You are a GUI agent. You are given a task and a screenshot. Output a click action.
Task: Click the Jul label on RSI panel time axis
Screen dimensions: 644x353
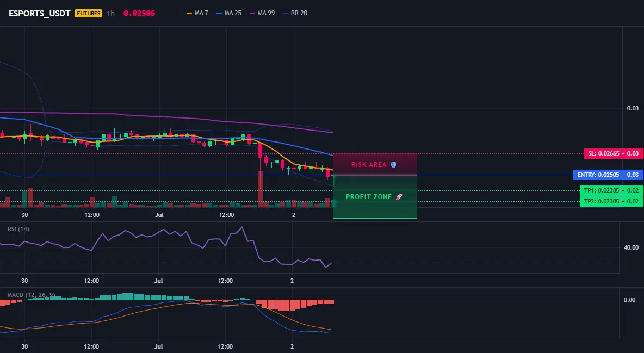[158, 281]
